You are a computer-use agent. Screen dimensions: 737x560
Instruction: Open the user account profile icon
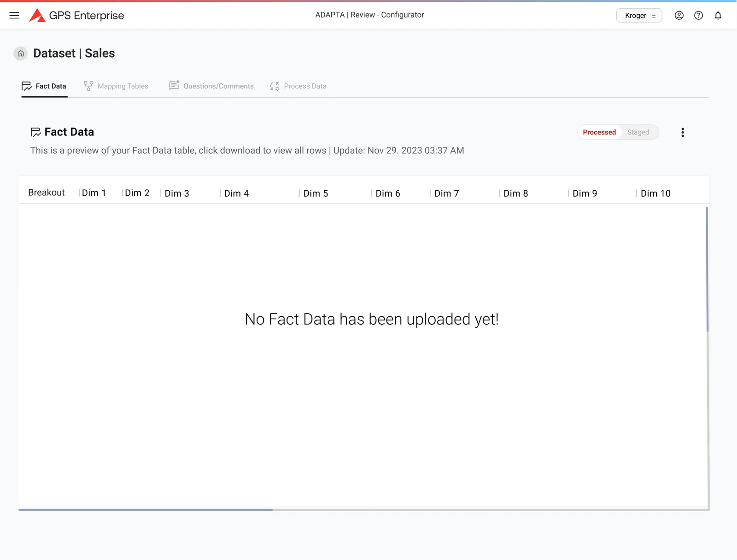click(679, 15)
